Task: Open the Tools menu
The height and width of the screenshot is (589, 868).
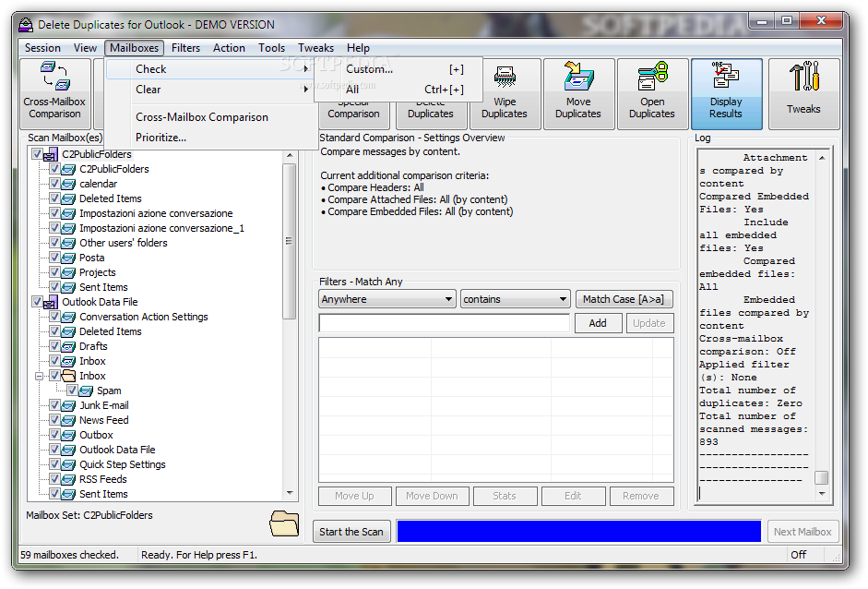Action: [272, 48]
